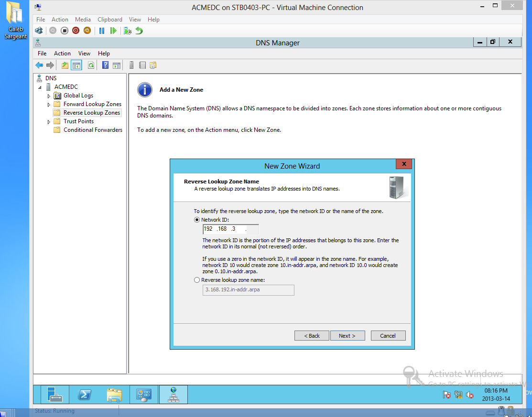
Task: Select Forward Lookup Zones in the tree
Action: point(92,104)
